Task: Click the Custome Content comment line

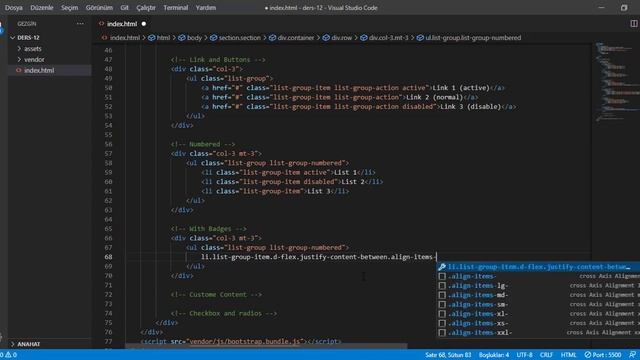Action: tap(216, 295)
